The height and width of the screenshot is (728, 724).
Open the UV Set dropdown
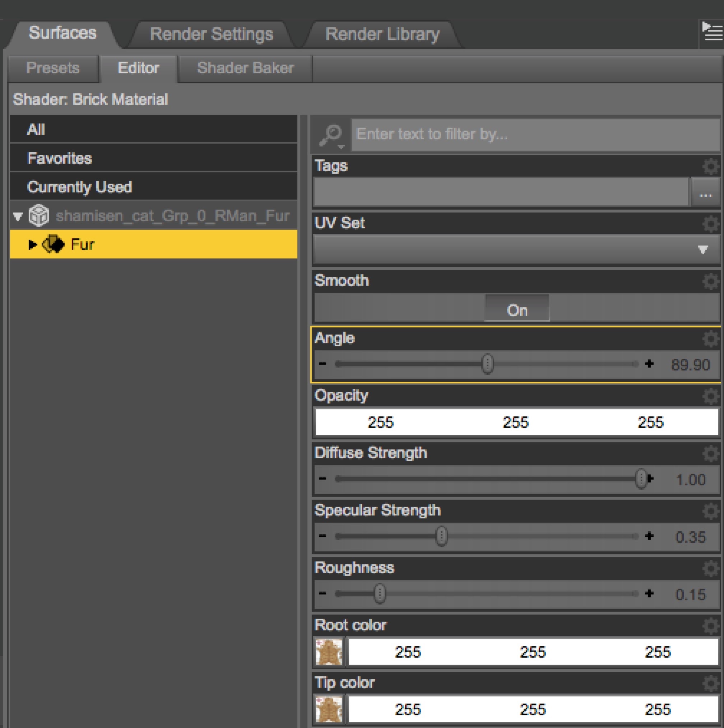(516, 250)
